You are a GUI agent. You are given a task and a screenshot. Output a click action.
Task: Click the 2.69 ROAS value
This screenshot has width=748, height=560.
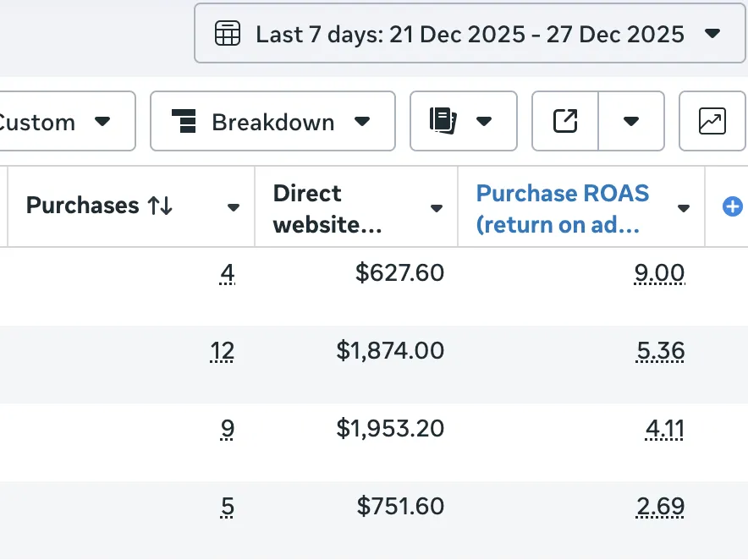pyautogui.click(x=660, y=507)
